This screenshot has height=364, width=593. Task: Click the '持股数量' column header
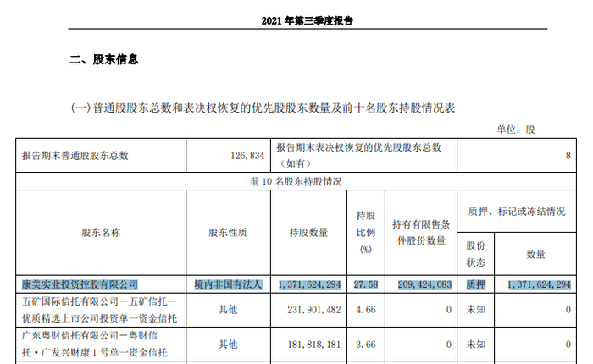[308, 233]
